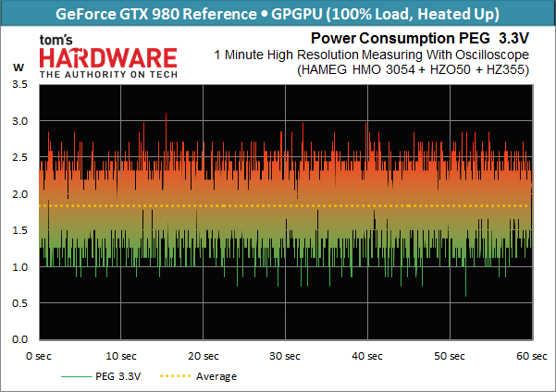Screen dimensions: 556x392
Task: Click 'THE AUTHORITY ON TECH' tagline
Action: click(108, 75)
